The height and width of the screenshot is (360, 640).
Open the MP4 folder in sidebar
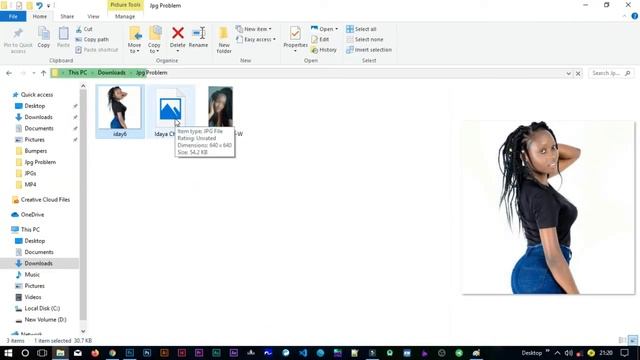coord(30,184)
